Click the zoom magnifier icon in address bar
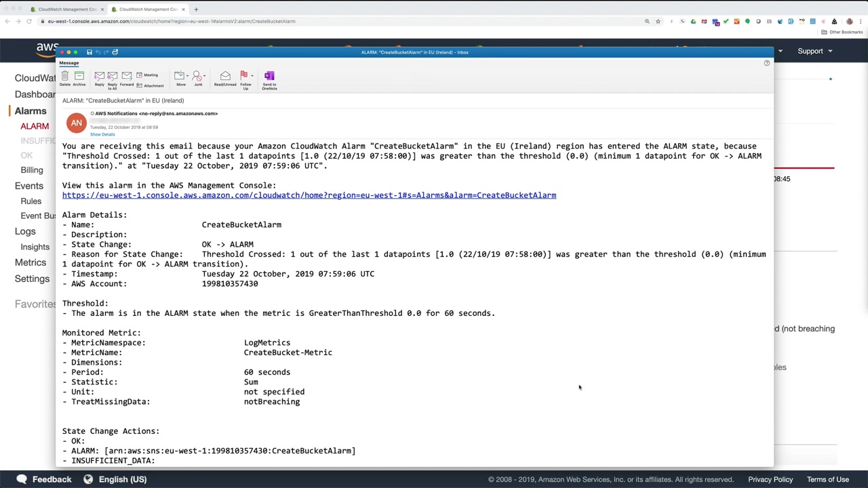The image size is (868, 488). tap(647, 22)
